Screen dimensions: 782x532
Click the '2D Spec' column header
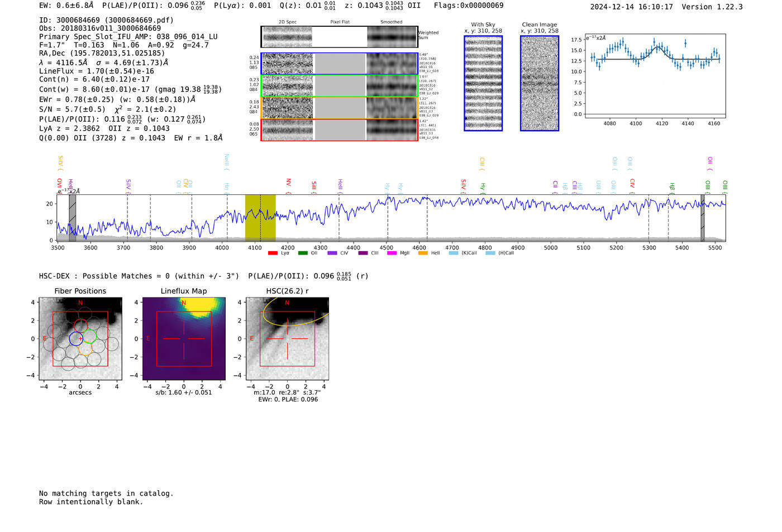click(288, 22)
